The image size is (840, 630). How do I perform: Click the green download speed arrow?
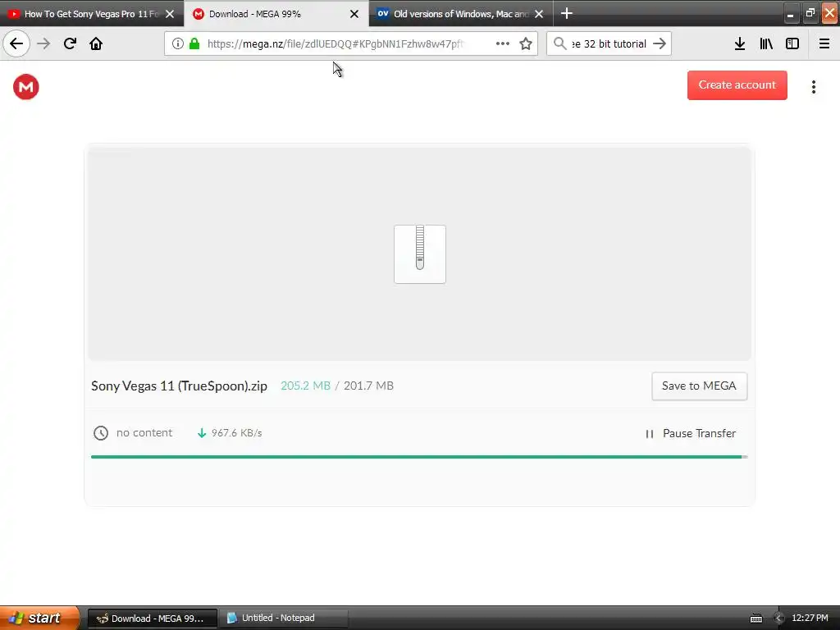[202, 433]
